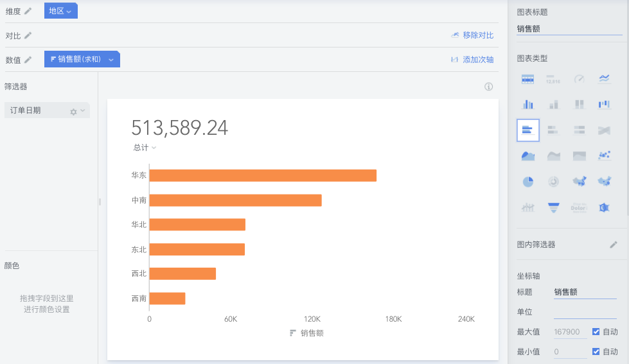Viewport: 629px width, 364px height.
Task: Select the funnel chart type
Action: [x=553, y=207]
